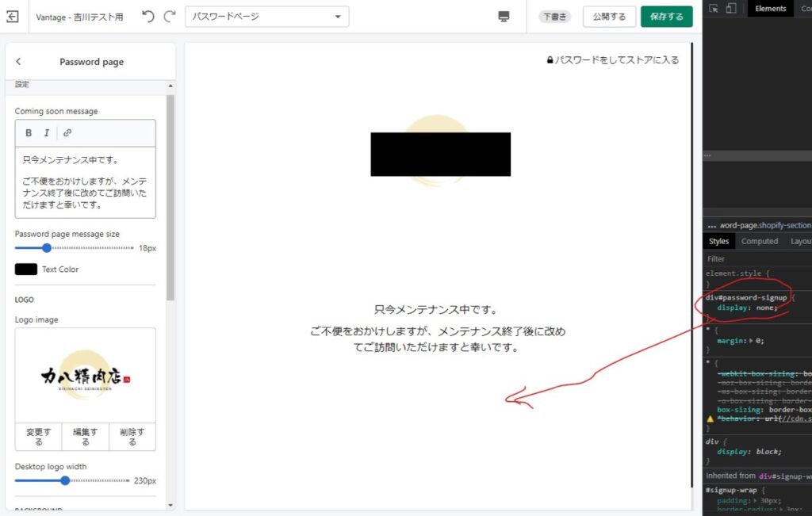Apply italic in Coming soon message editor
Image resolution: width=812 pixels, height=516 pixels.
click(x=47, y=133)
